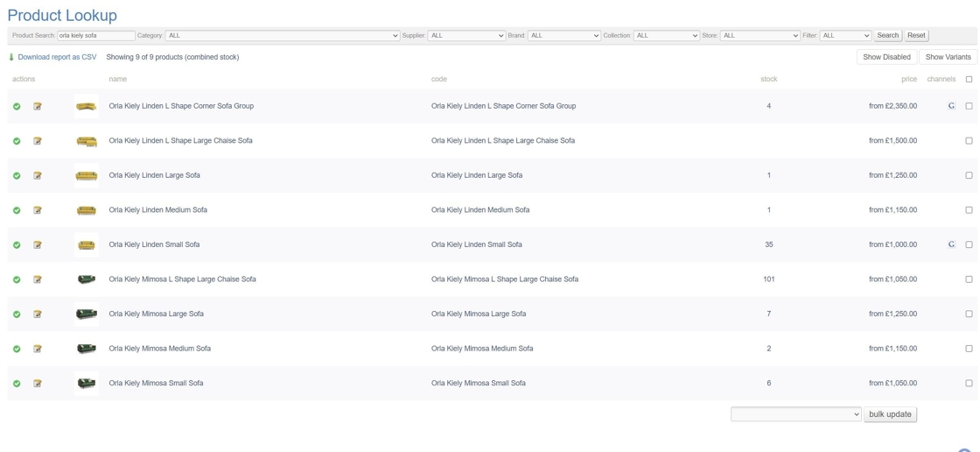The image size is (980, 452).
Task: Open thumbnail of Mimosa Large Sofa
Action: 87,314
